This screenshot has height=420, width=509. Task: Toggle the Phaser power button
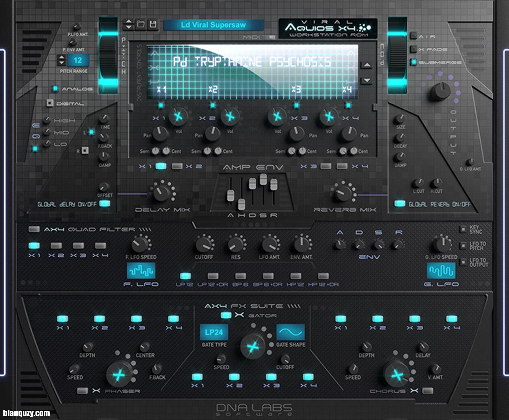[x=82, y=391]
